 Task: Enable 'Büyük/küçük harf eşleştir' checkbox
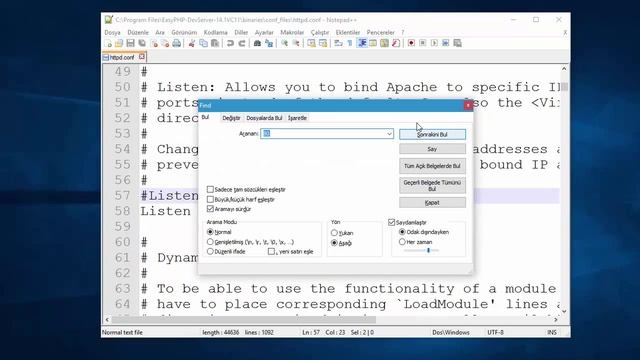[x=210, y=199]
